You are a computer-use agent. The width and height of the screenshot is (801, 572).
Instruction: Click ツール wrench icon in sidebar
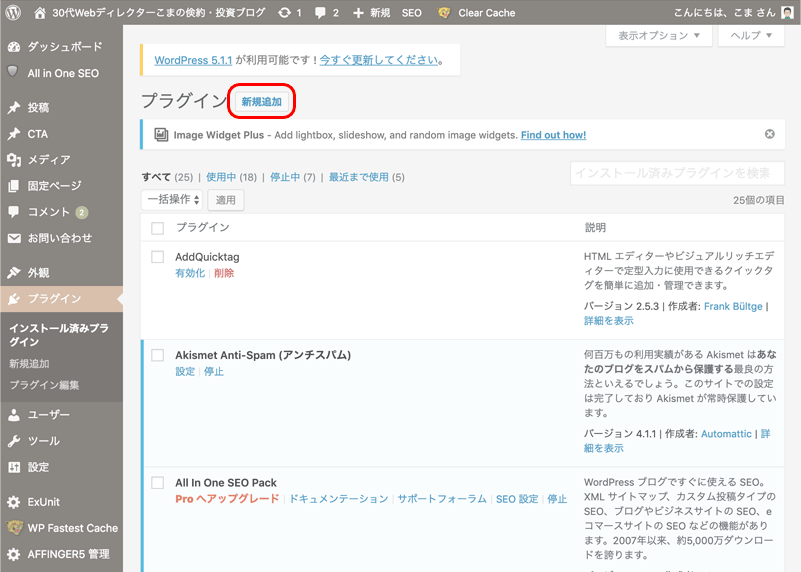coord(14,441)
